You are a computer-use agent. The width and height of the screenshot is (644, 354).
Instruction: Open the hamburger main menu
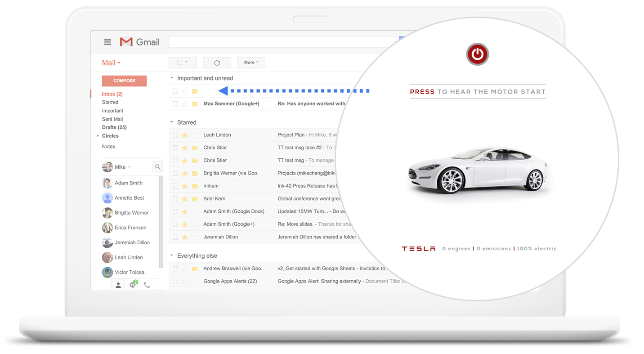[107, 42]
